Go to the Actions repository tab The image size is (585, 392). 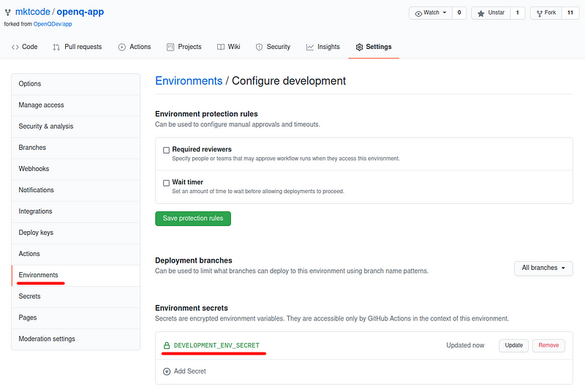[135, 47]
